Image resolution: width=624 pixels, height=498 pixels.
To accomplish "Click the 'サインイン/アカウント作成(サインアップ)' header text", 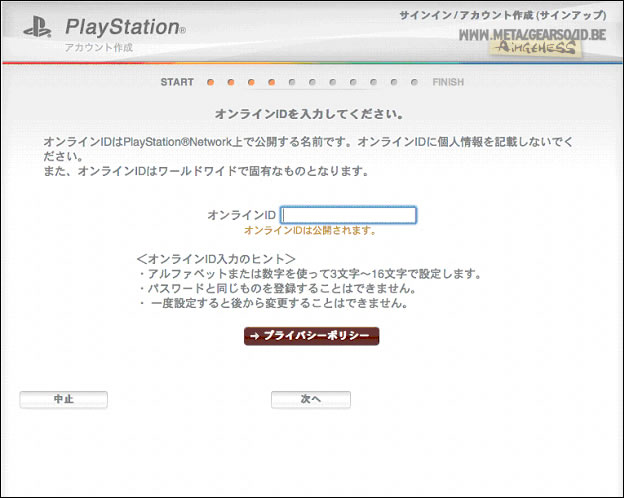I will tap(503, 16).
